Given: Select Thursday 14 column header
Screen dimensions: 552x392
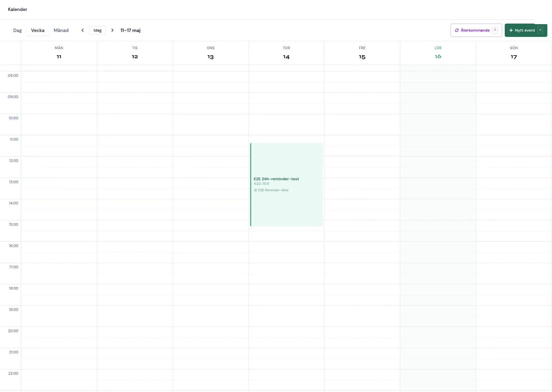Looking at the screenshot, I should [x=286, y=53].
